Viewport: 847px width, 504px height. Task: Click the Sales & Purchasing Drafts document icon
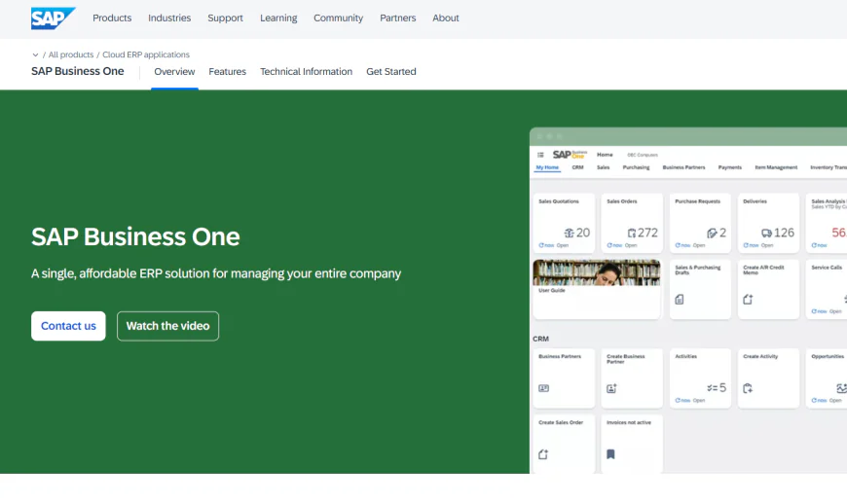pyautogui.click(x=679, y=300)
